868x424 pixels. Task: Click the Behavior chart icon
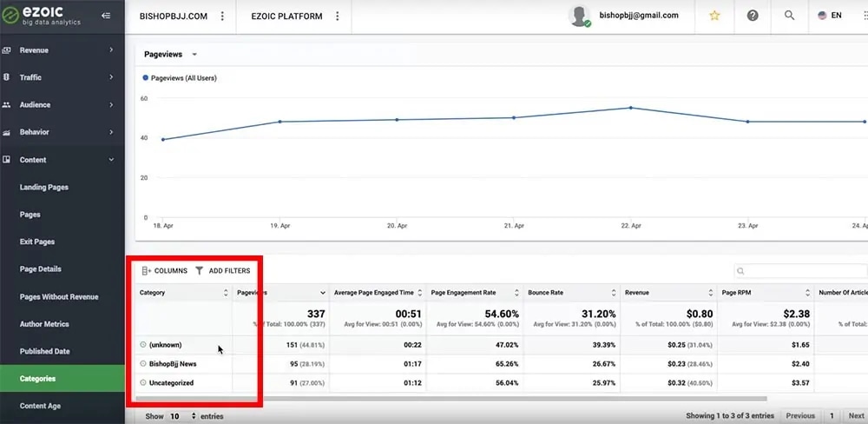point(7,132)
